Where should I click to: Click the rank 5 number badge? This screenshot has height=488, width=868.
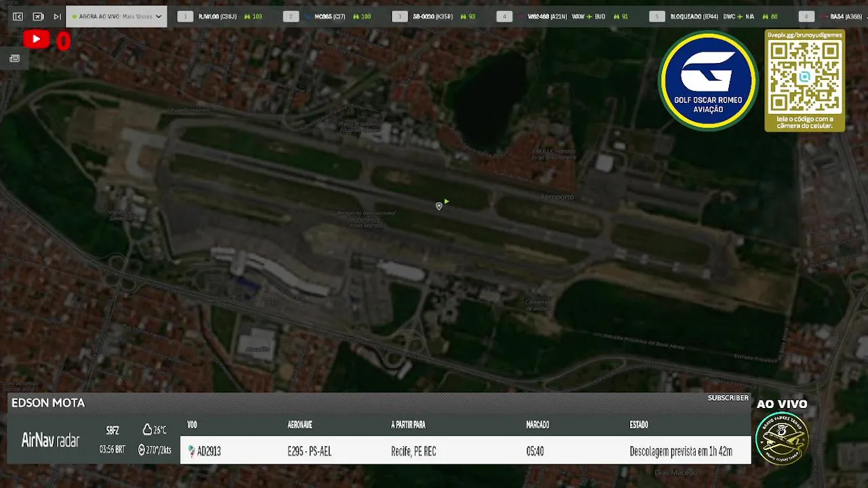[656, 16]
